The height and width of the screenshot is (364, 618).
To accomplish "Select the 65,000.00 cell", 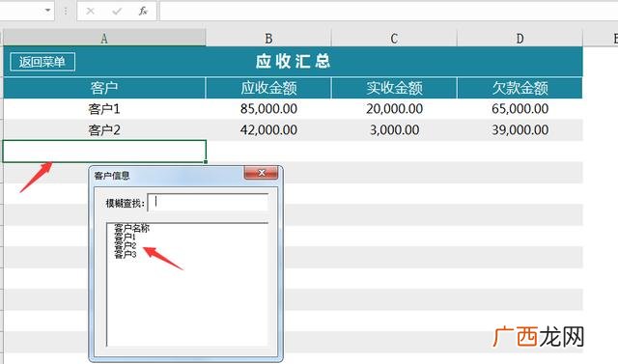I will pos(520,109).
